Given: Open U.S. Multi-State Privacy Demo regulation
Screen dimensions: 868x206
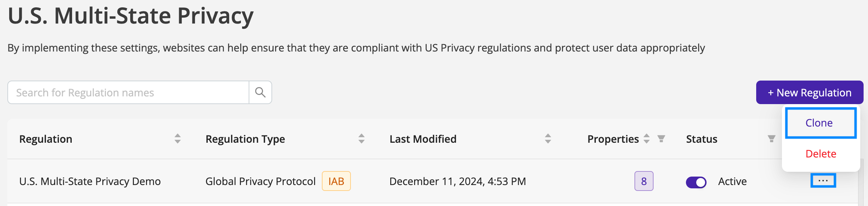Looking at the screenshot, I should point(90,181).
